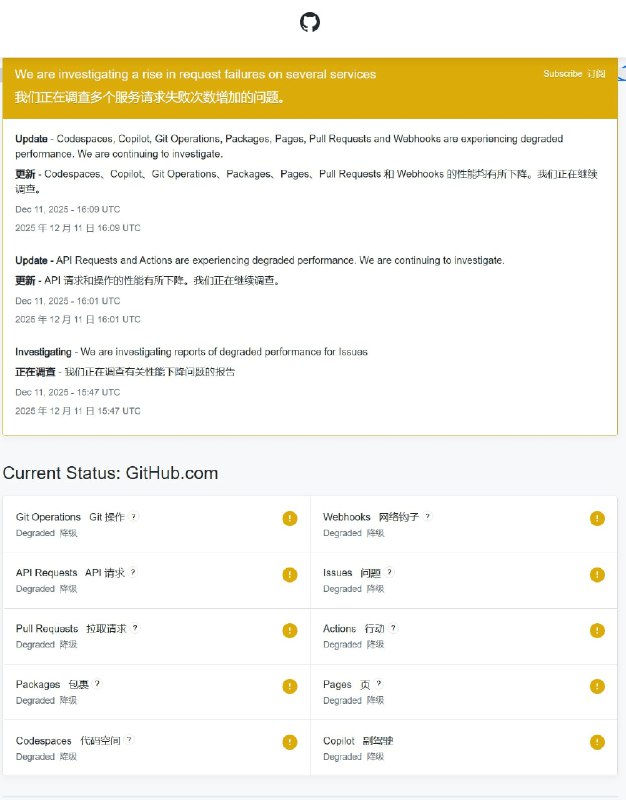Open help icon next to Git Operations
Image resolution: width=626 pixels, height=800 pixels.
(x=134, y=516)
